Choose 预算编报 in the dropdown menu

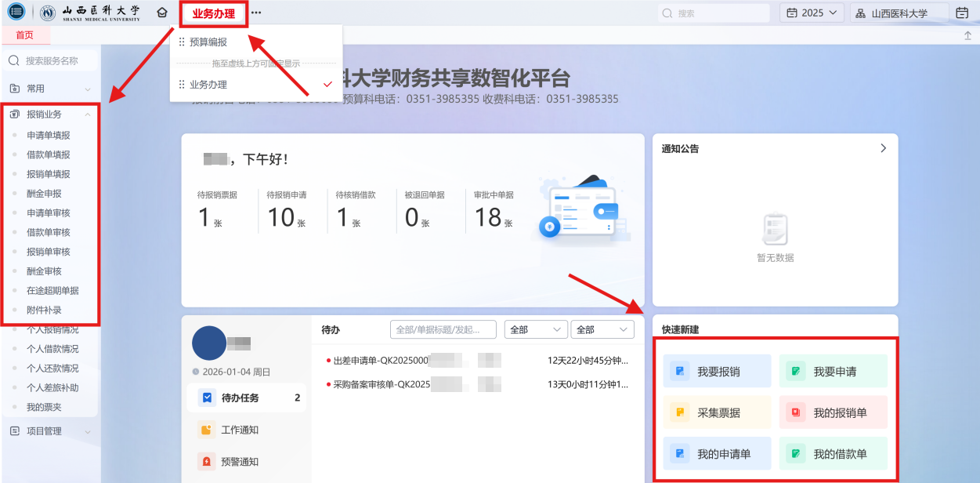(x=208, y=42)
